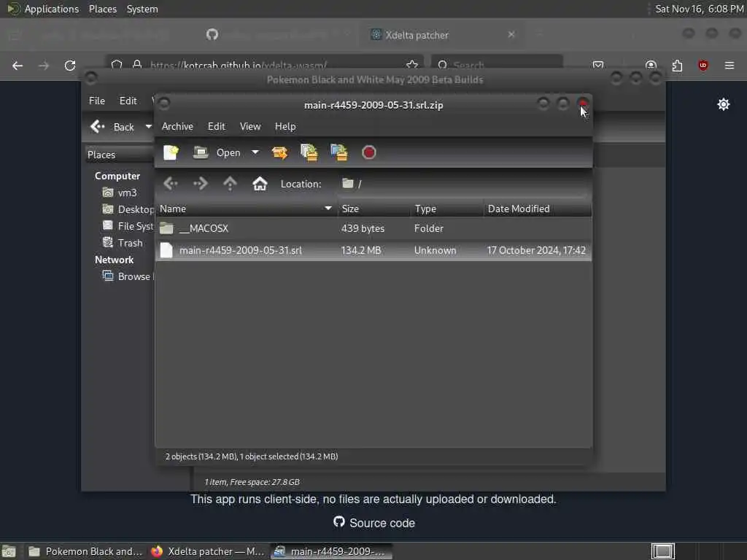Bookmark page with star icon

tap(412, 65)
